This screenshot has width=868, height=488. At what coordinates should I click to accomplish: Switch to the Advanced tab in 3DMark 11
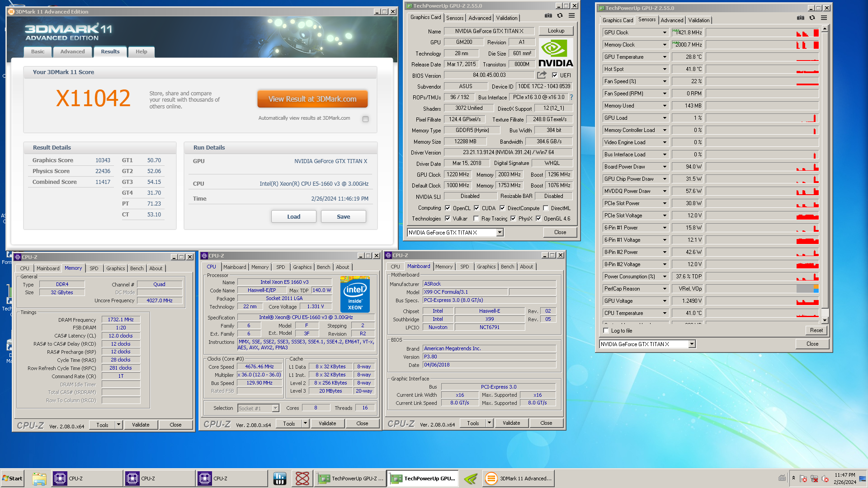[72, 52]
